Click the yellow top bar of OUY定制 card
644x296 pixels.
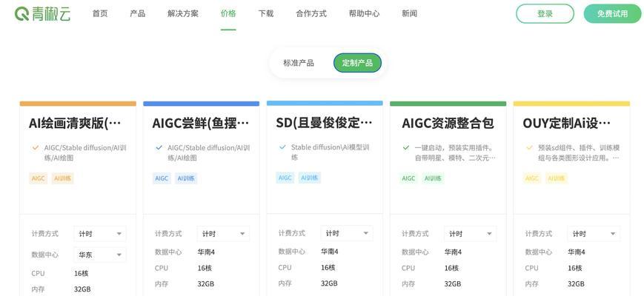point(571,104)
